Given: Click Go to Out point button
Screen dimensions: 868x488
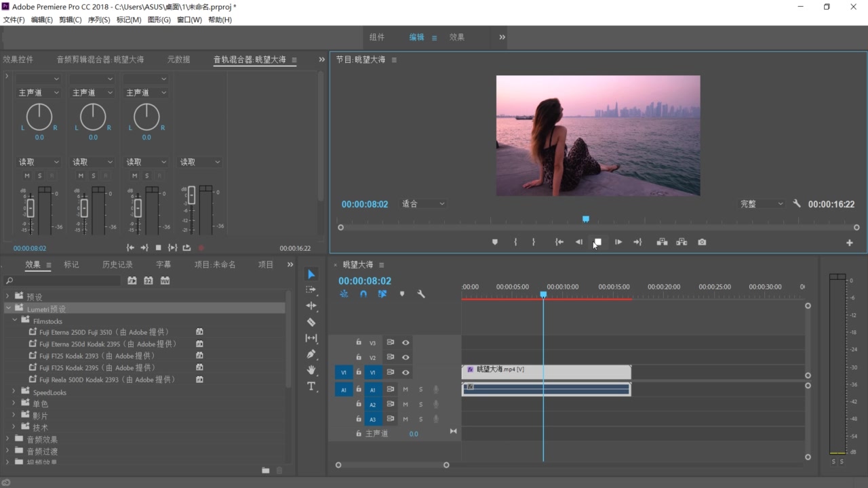Looking at the screenshot, I should pyautogui.click(x=637, y=242).
